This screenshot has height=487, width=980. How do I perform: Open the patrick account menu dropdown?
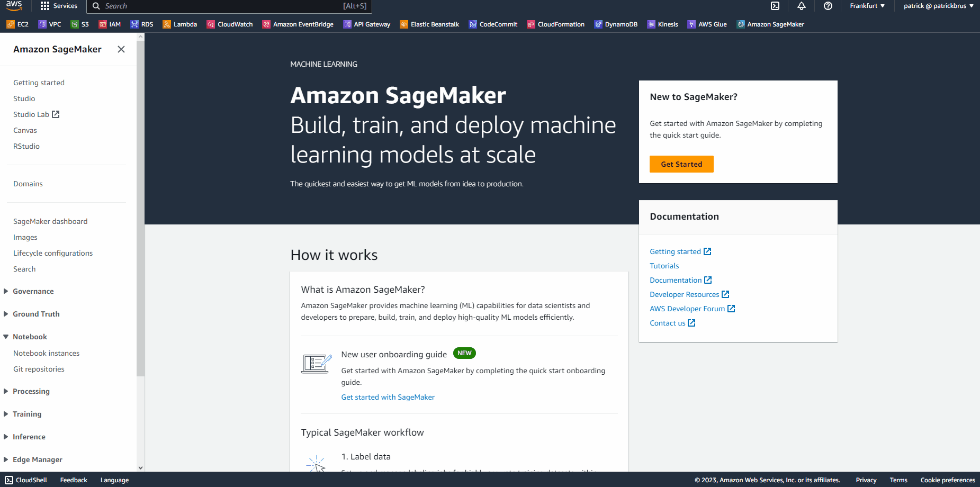(938, 6)
